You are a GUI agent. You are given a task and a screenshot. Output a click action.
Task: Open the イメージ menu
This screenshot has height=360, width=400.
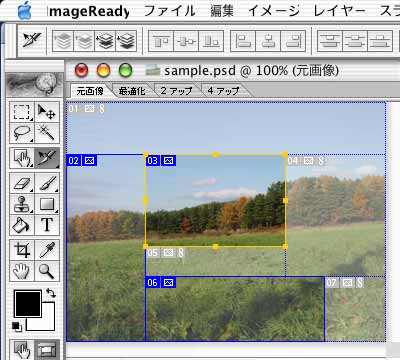[274, 11]
